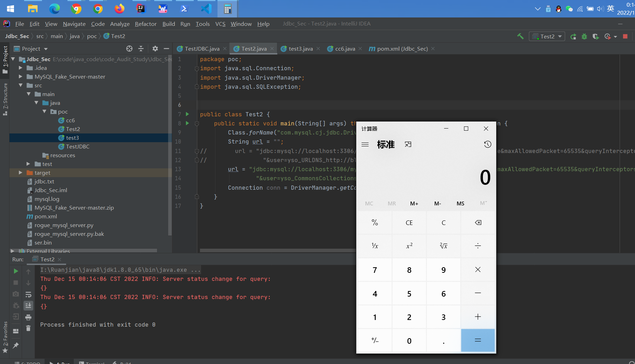Select TestJDBC class in the Project tree
The width and height of the screenshot is (635, 364).
pos(78,146)
